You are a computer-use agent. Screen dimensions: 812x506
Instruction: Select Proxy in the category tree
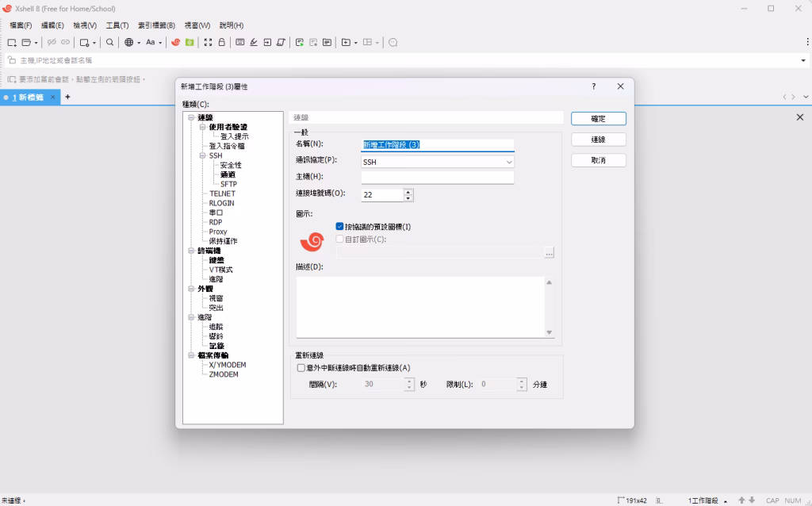tap(218, 232)
